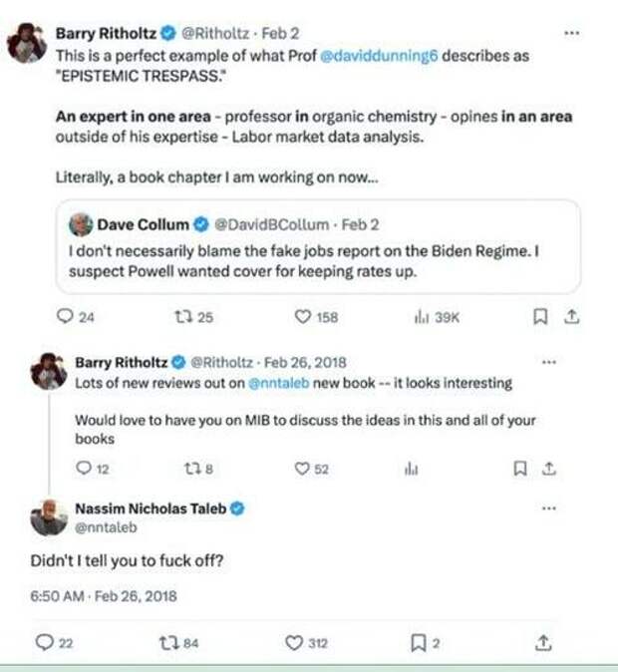The width and height of the screenshot is (618, 672).
Task: Share Taleb's reply
Action: (x=543, y=643)
